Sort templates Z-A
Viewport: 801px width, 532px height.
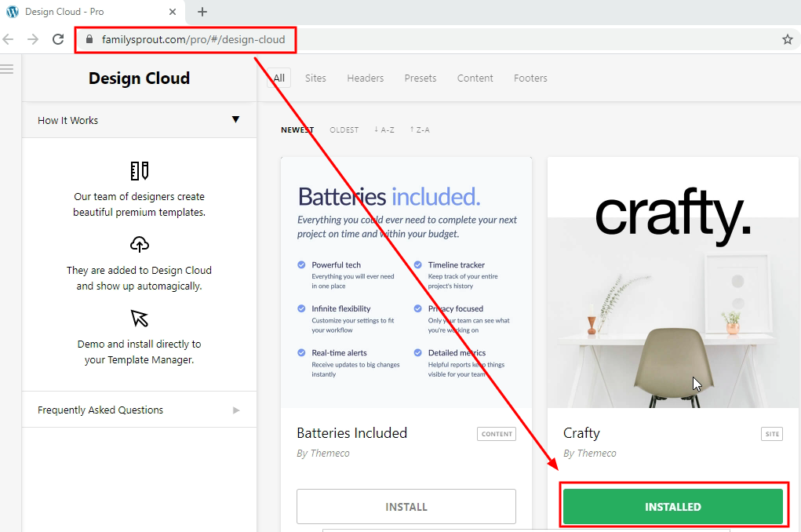pos(420,129)
